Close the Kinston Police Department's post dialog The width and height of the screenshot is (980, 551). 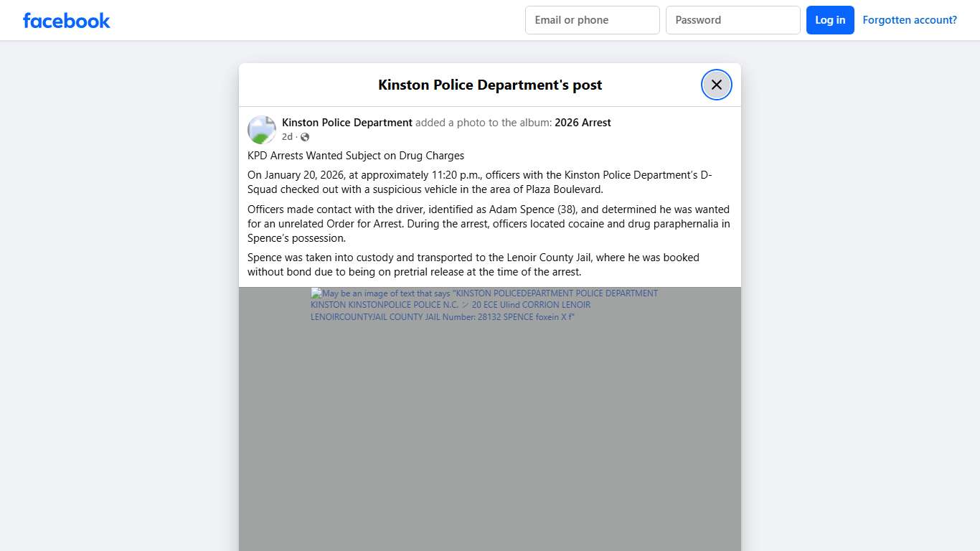click(716, 84)
